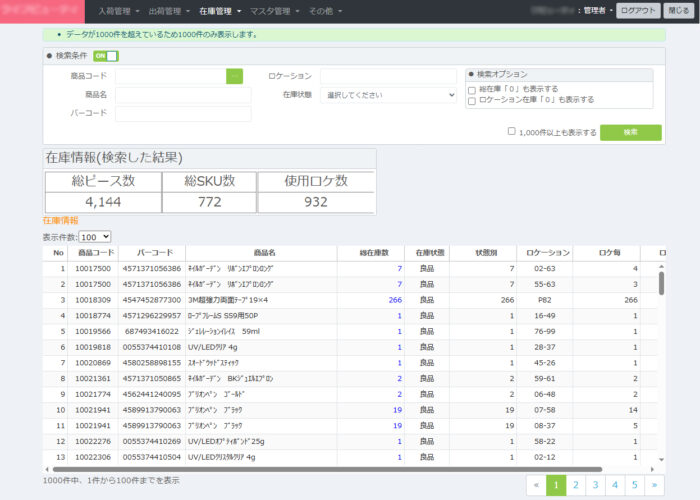
Task: Enable 1,000件以上も表示する checkbox
Action: coord(512,131)
